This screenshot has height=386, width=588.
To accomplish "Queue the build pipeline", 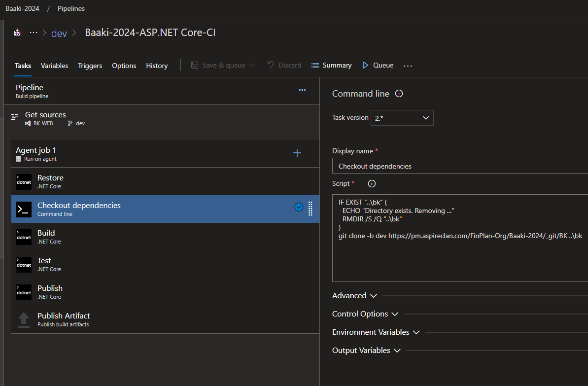I will (378, 65).
